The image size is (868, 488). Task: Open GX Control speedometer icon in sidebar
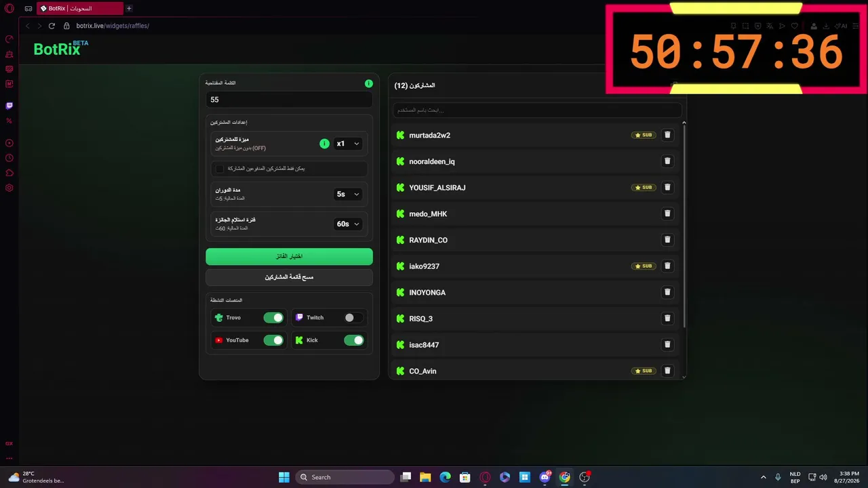click(x=9, y=39)
